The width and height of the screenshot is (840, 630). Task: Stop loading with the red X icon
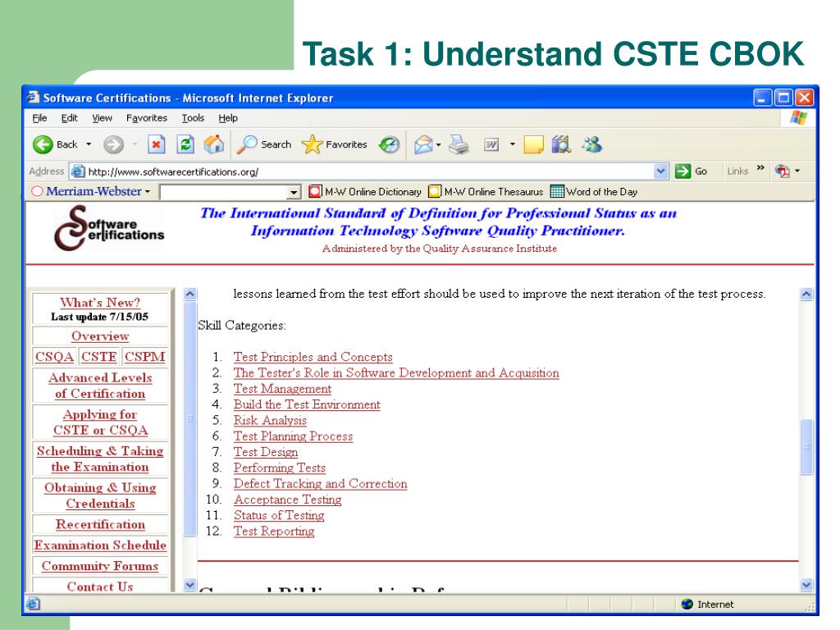click(x=157, y=144)
